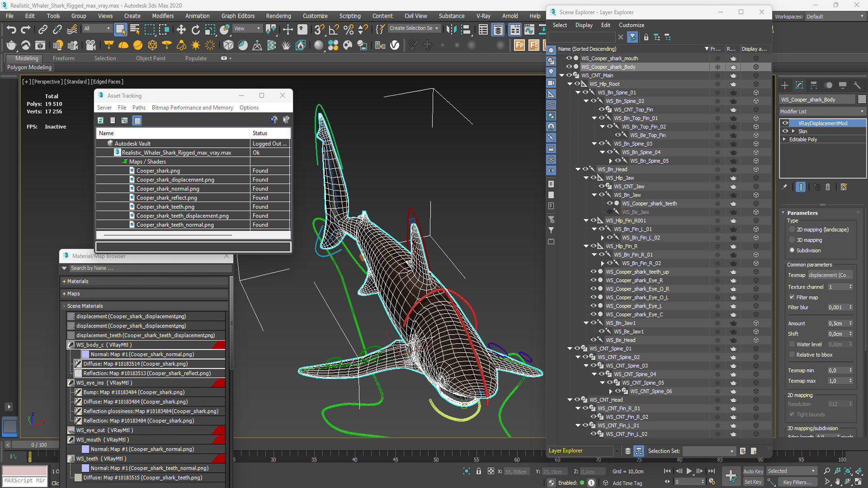Screen dimensions: 868x488
Task: Open the Utilities hammer panel tab
Action: (857, 85)
